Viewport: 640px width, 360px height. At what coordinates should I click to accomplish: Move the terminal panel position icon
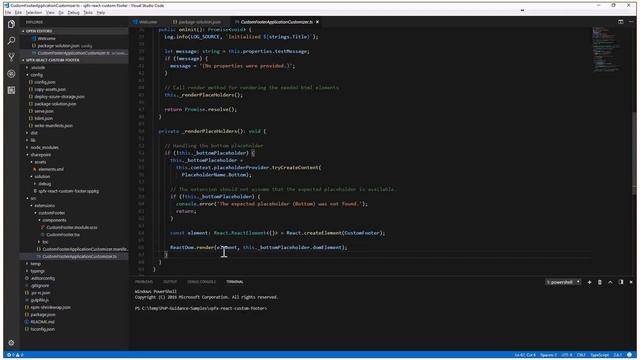point(621,282)
